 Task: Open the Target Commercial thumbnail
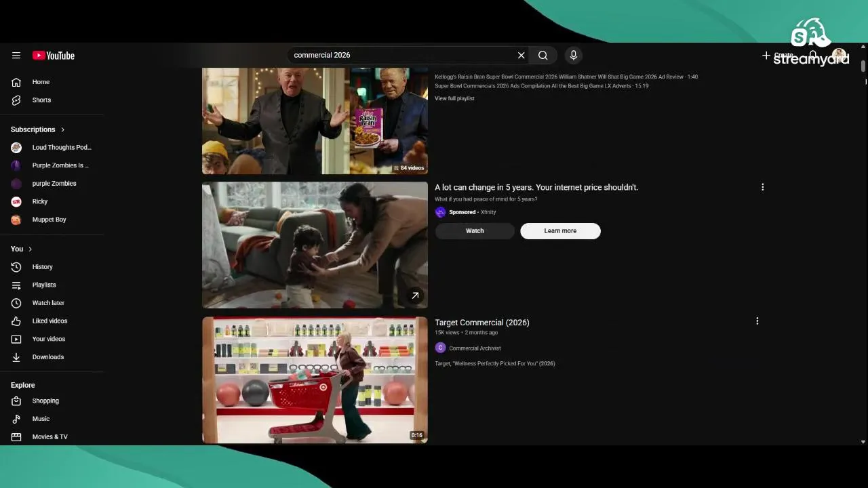[x=315, y=380]
